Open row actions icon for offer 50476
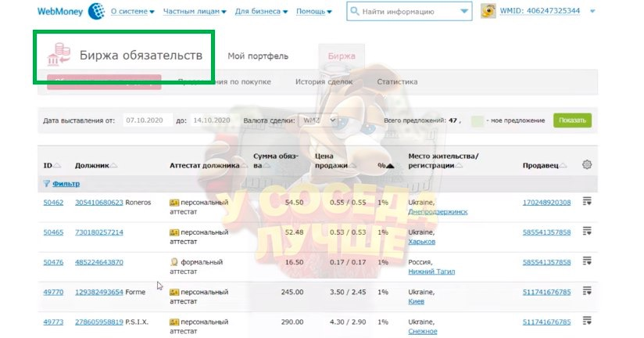Image resolution: width=644 pixels, height=338 pixels. [x=587, y=261]
